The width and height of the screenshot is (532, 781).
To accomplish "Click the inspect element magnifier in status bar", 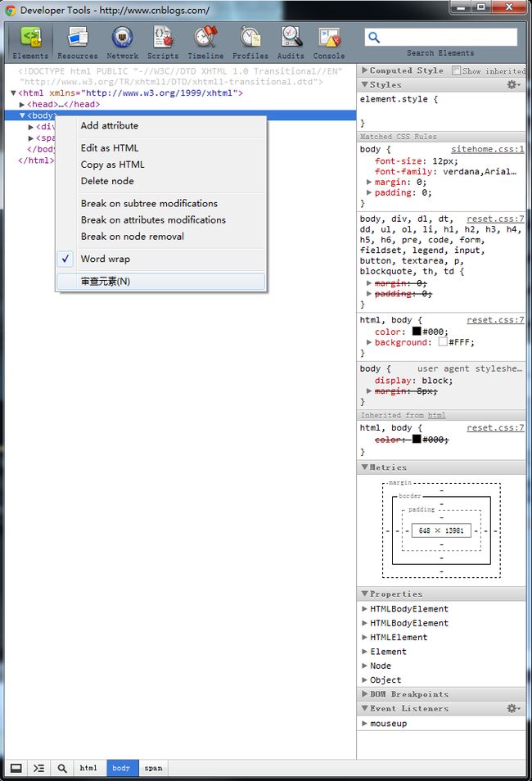I will click(x=61, y=768).
